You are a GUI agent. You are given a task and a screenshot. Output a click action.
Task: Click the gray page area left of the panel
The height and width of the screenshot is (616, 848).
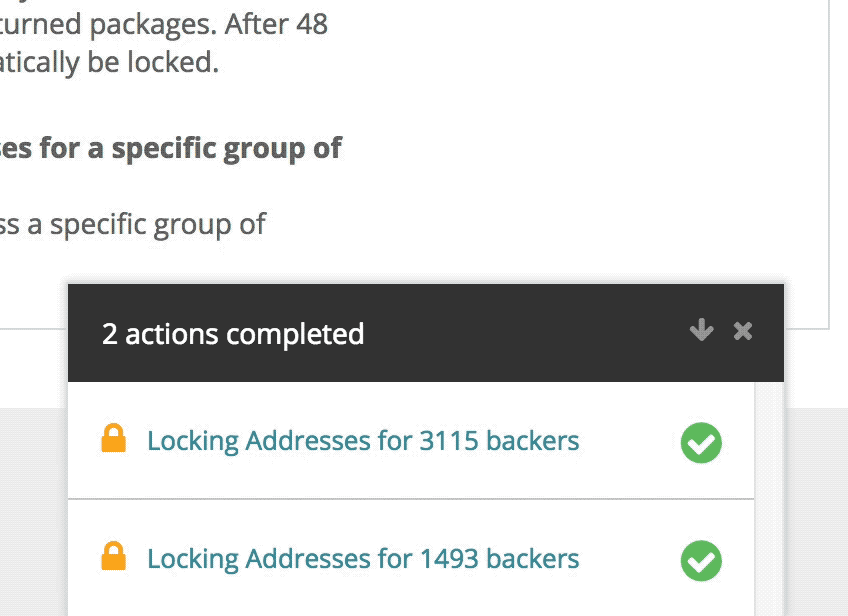tap(32, 508)
